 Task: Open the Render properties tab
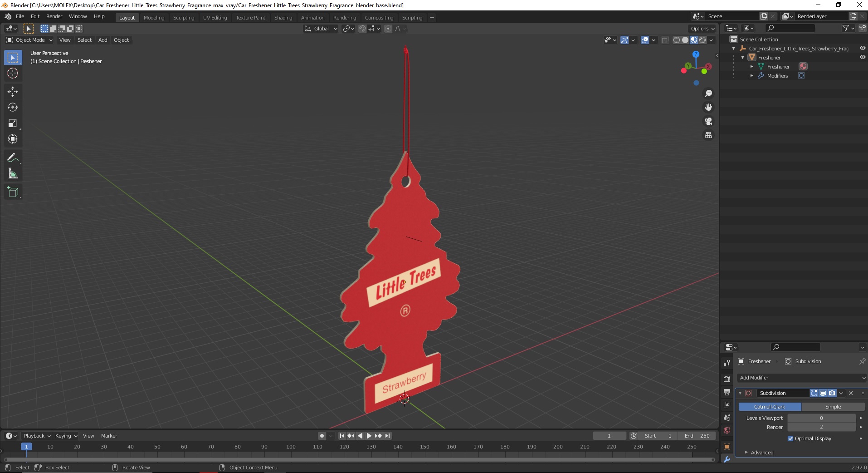[x=727, y=379]
